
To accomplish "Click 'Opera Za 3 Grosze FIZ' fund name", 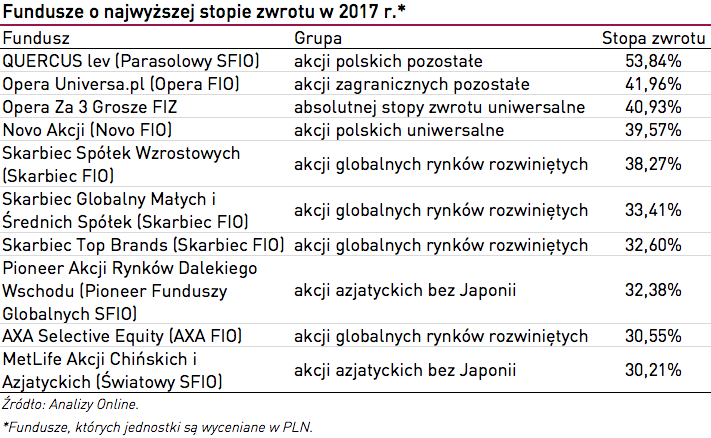I will (x=89, y=107).
